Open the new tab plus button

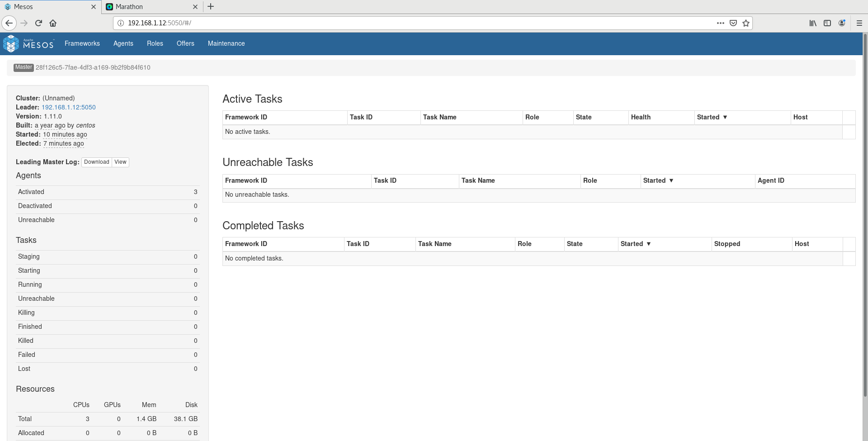211,6
